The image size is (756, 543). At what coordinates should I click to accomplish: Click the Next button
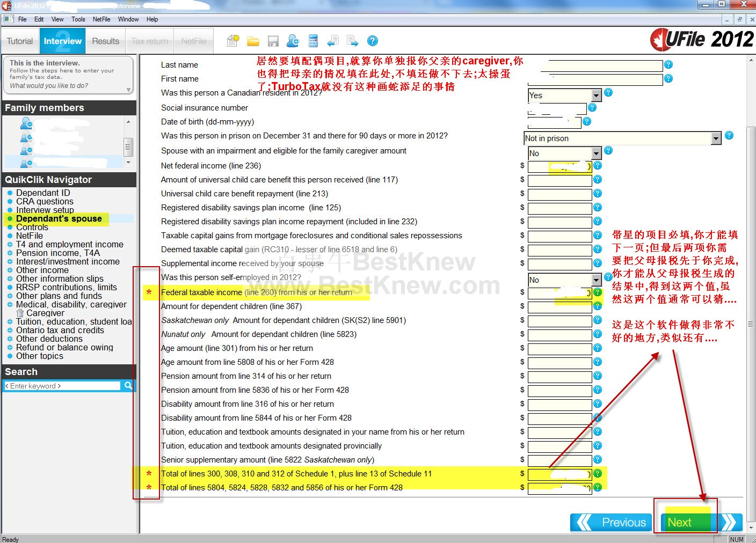click(702, 522)
